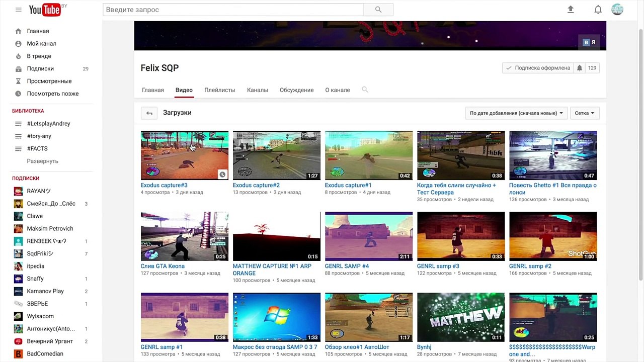This screenshot has height=362, width=644.
Task: Open Wylsacom channel avatar
Action: click(x=18, y=316)
